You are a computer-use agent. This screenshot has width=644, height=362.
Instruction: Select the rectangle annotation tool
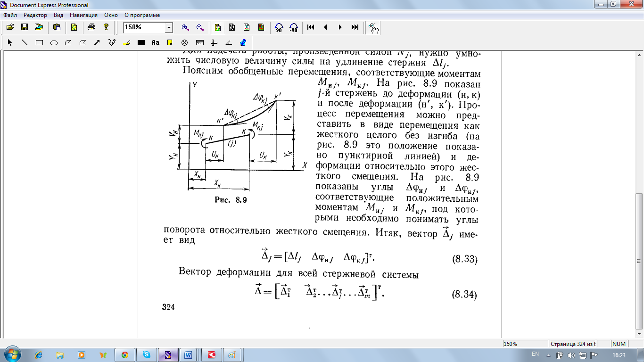pos(39,42)
